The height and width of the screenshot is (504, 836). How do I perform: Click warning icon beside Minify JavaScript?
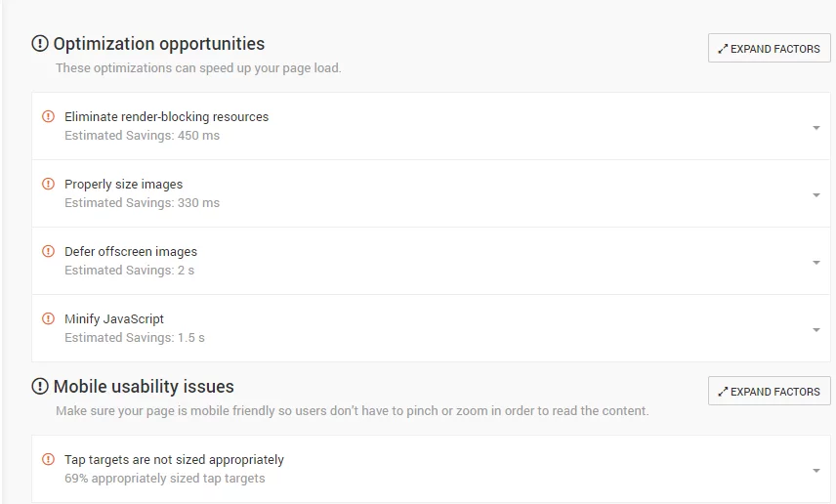click(x=48, y=318)
